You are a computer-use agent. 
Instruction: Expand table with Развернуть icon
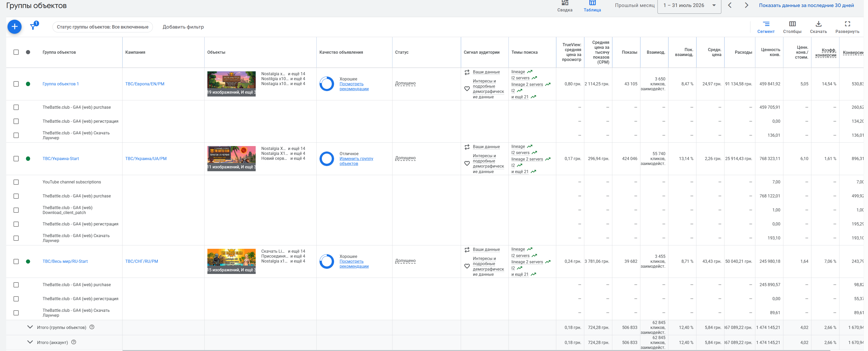click(847, 27)
